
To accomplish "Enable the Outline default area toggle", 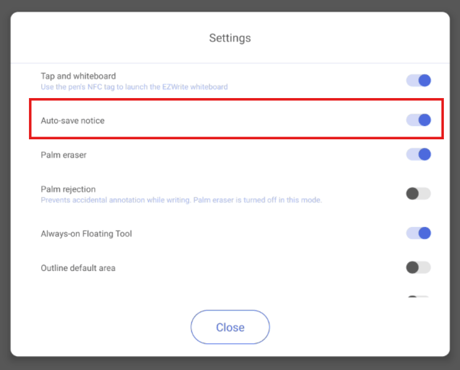I will click(418, 267).
